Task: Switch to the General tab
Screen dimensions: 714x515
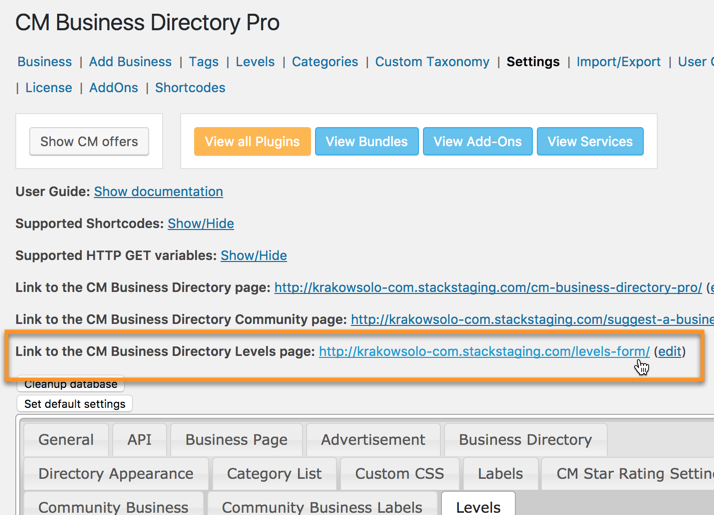Action: (x=66, y=440)
